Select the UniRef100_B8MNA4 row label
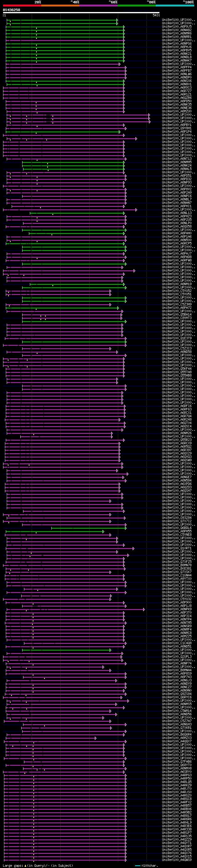The height and width of the screenshot is (868, 197). coord(177,670)
